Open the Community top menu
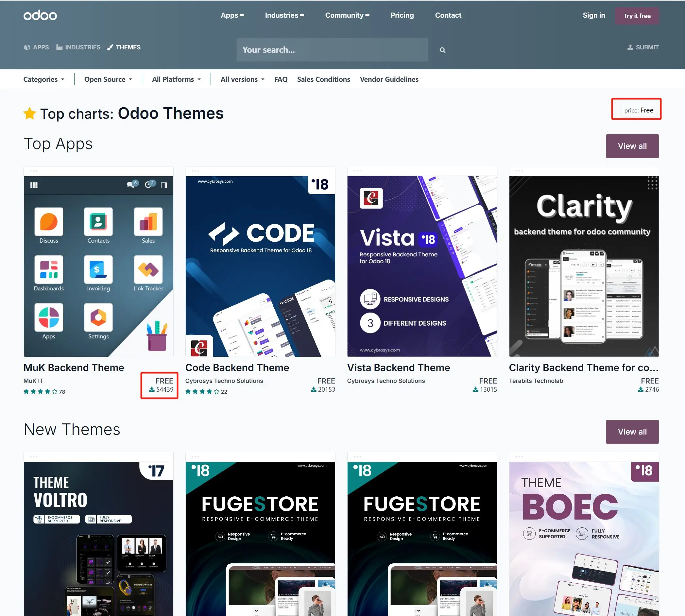The image size is (685, 616). [x=347, y=15]
